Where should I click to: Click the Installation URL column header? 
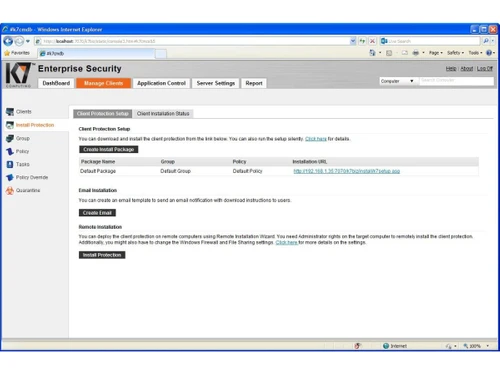tap(310, 162)
